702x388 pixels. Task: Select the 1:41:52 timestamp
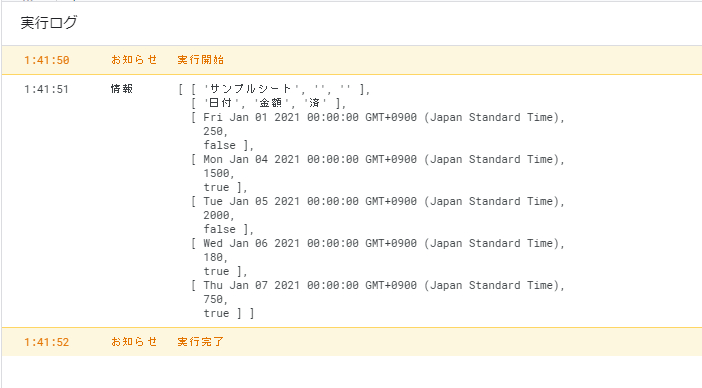pyautogui.click(x=47, y=342)
